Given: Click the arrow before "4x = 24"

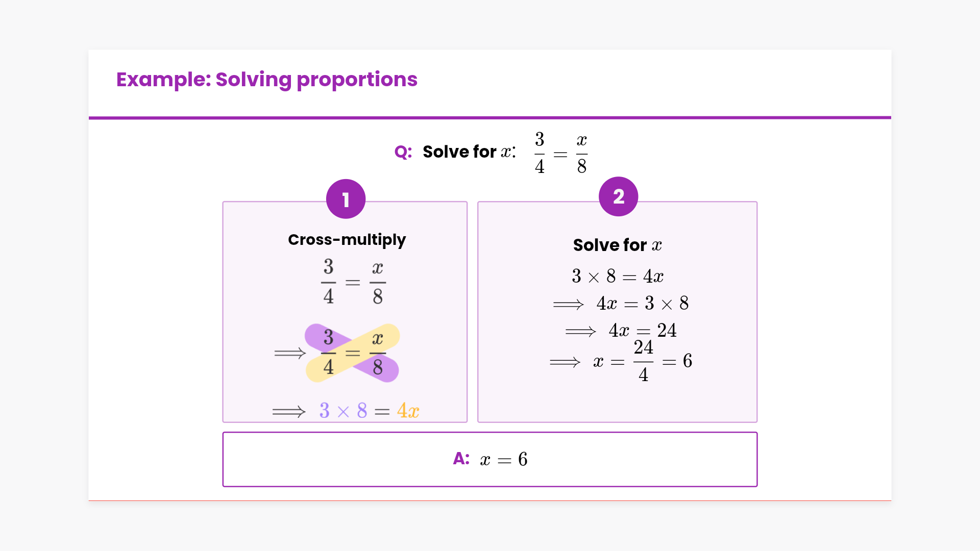Looking at the screenshot, I should 580,332.
